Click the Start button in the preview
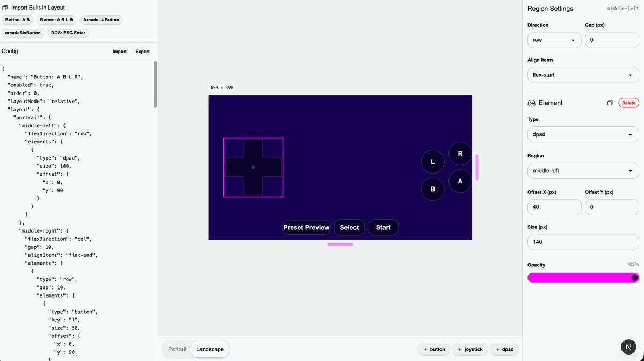 coord(383,228)
